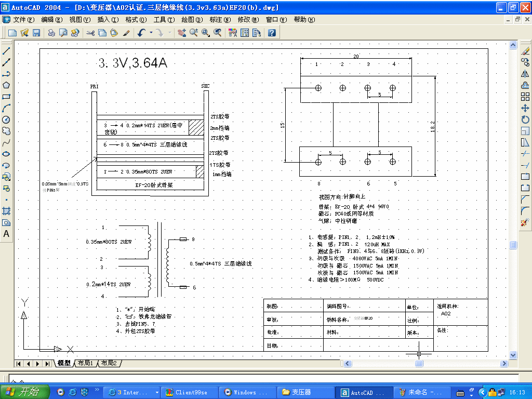
Task: Click the vertical scrollbar up arrow
Action: [x=513, y=45]
